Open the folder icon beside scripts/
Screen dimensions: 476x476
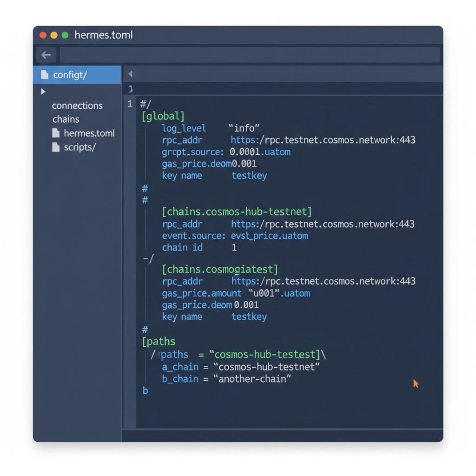click(x=55, y=147)
